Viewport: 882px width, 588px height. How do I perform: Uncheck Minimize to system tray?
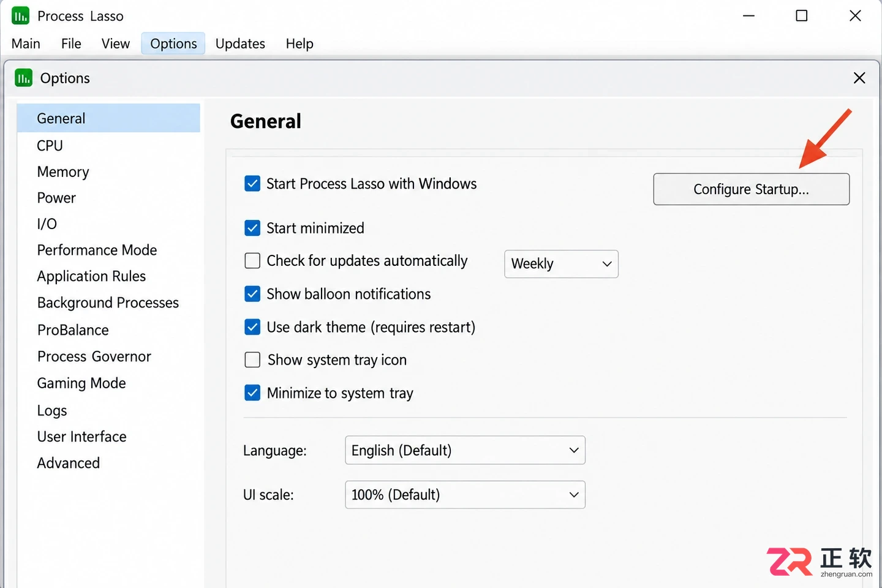point(252,393)
